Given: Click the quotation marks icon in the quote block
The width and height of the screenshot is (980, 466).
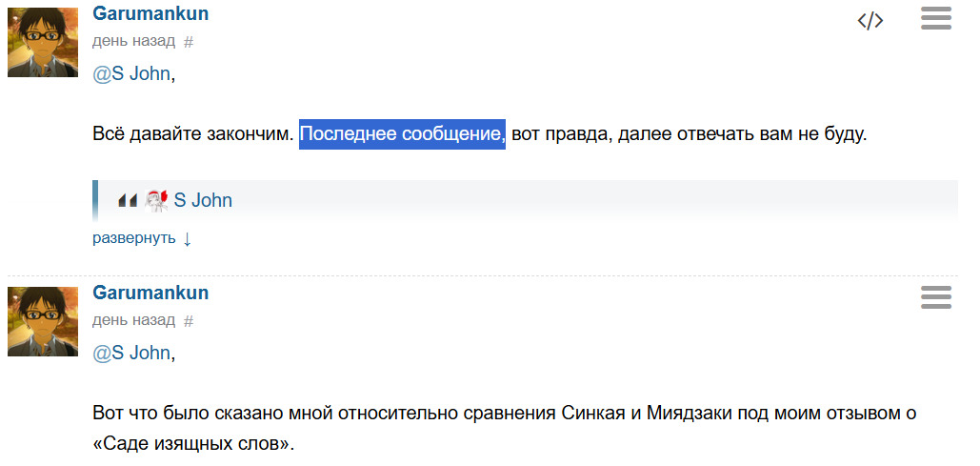Looking at the screenshot, I should (127, 200).
